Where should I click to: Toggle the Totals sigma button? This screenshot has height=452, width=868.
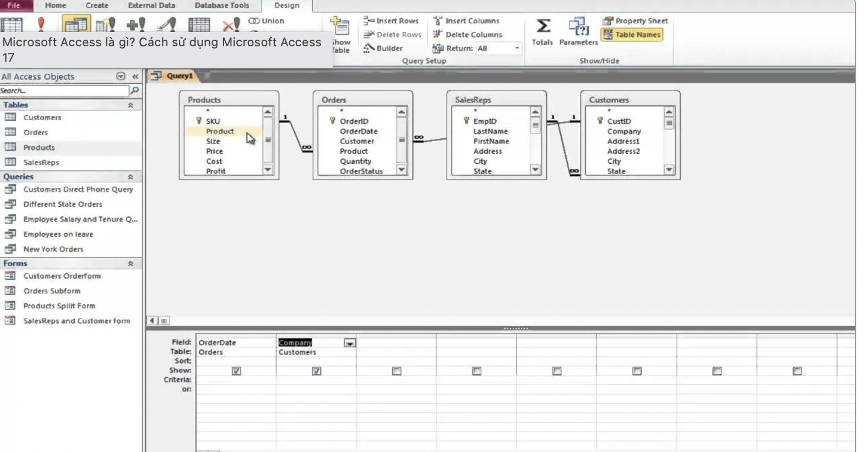point(542,31)
